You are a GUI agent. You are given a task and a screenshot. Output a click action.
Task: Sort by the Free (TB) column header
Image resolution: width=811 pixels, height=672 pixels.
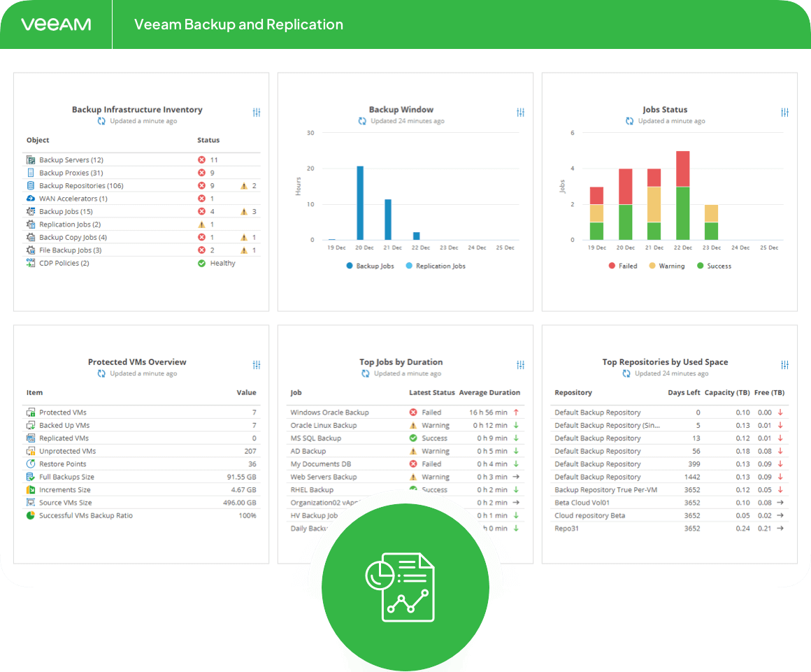pos(769,393)
